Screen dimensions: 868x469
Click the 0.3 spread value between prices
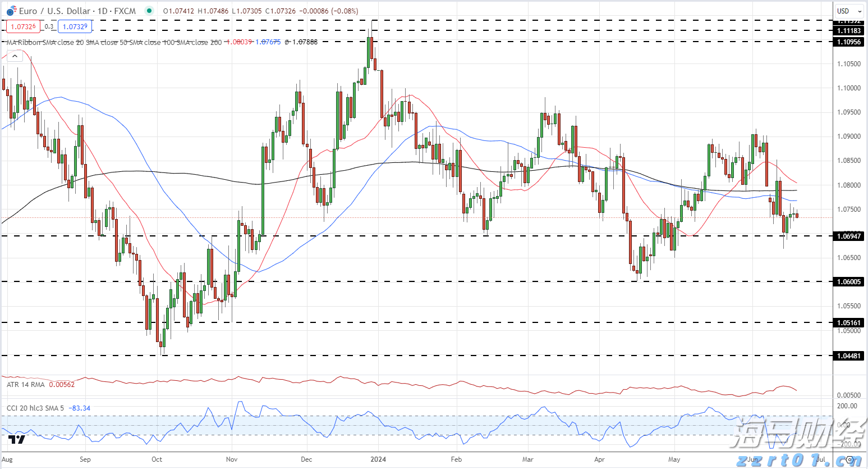tap(49, 26)
